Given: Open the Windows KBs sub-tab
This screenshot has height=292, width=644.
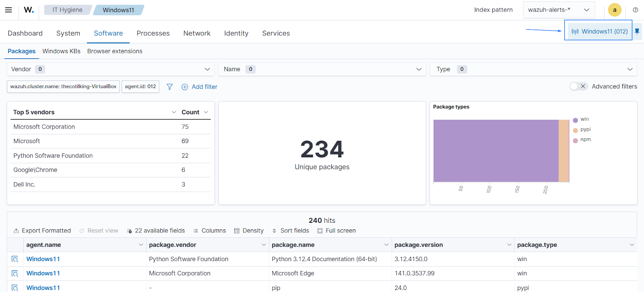Looking at the screenshot, I should [x=61, y=51].
